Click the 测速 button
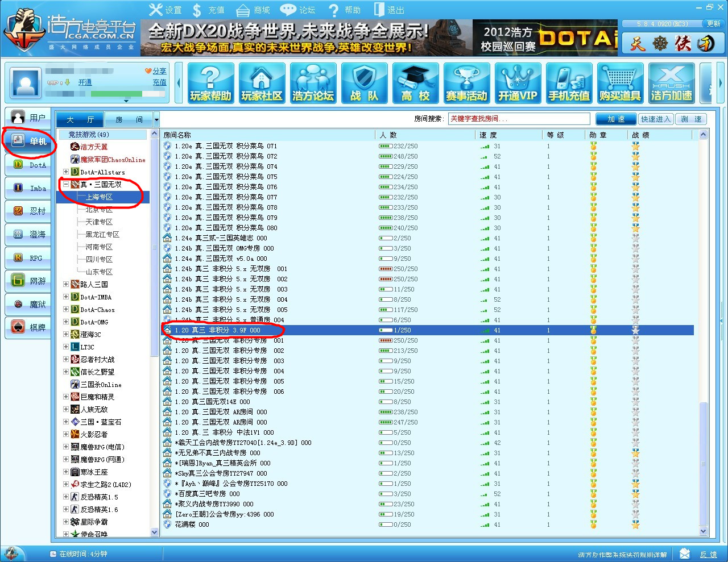Viewport: 728px width, 562px height. 691,119
